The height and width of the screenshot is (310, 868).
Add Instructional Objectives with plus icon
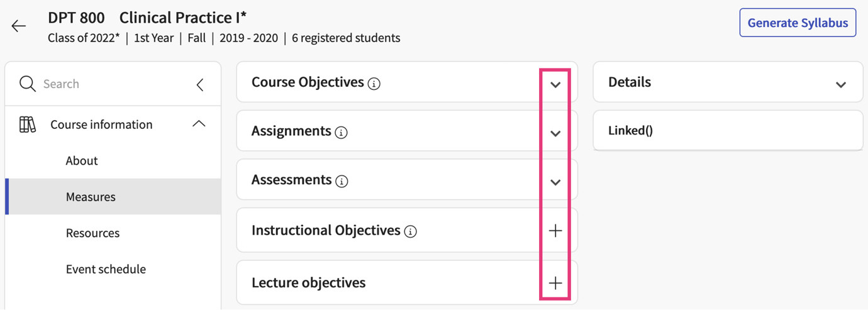pos(555,231)
